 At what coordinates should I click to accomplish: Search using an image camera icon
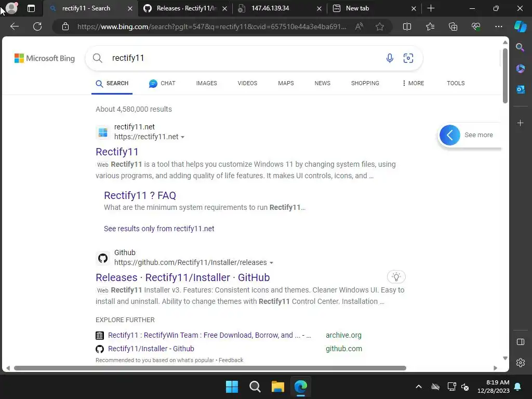point(408,58)
